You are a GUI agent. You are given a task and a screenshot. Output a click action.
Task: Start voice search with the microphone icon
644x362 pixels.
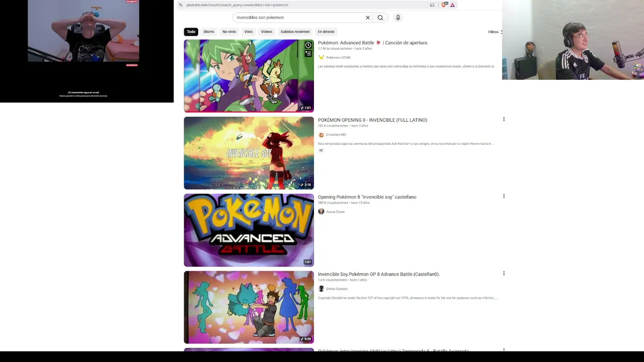[x=397, y=18]
